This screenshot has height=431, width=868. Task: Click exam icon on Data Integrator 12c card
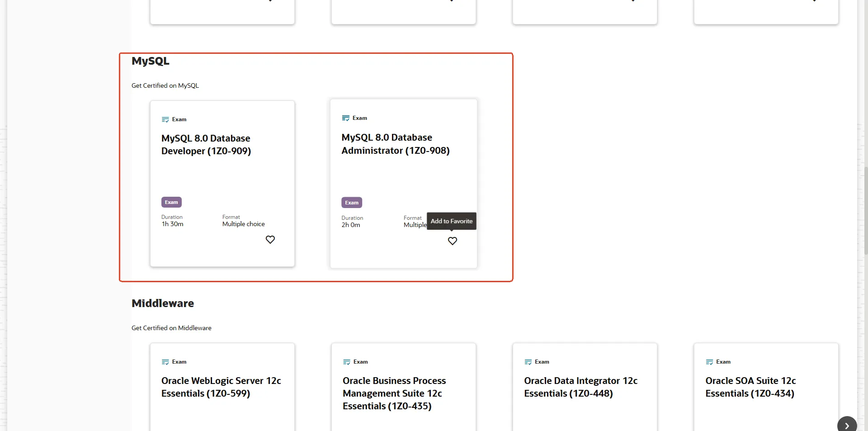tap(528, 362)
